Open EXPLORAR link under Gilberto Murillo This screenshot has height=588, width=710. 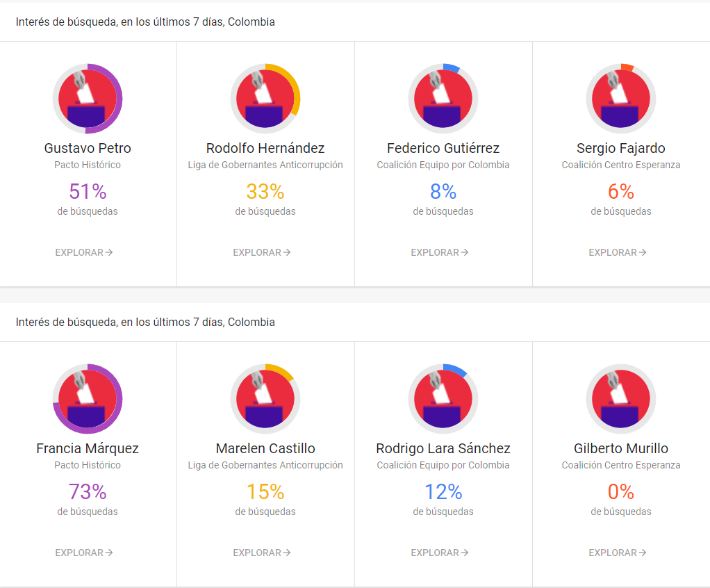(618, 553)
